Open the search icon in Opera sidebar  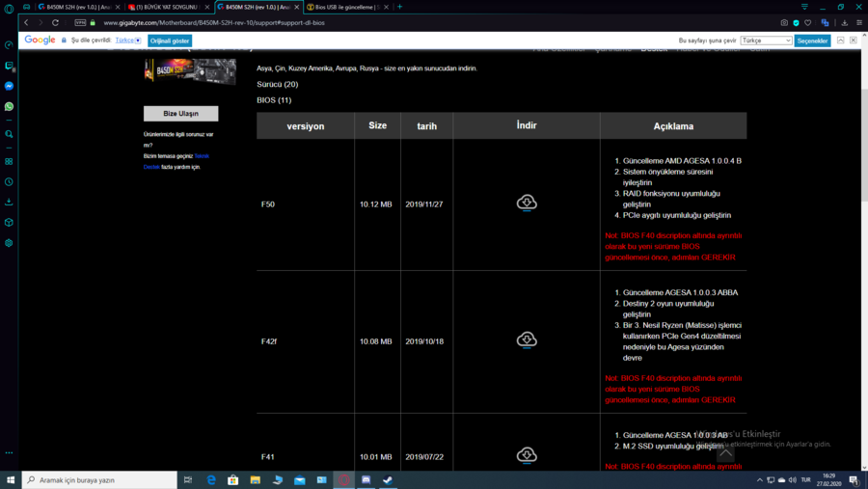tap(9, 134)
